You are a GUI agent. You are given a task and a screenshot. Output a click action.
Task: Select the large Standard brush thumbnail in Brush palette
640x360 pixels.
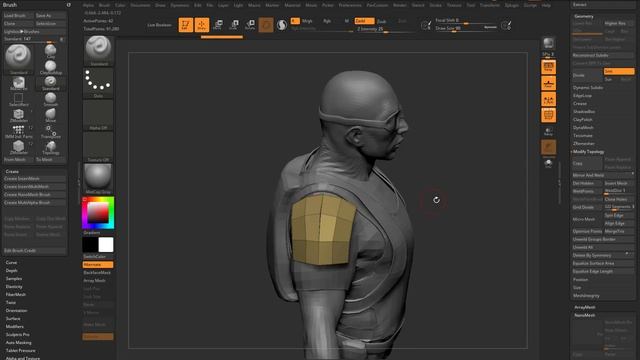tap(18, 59)
